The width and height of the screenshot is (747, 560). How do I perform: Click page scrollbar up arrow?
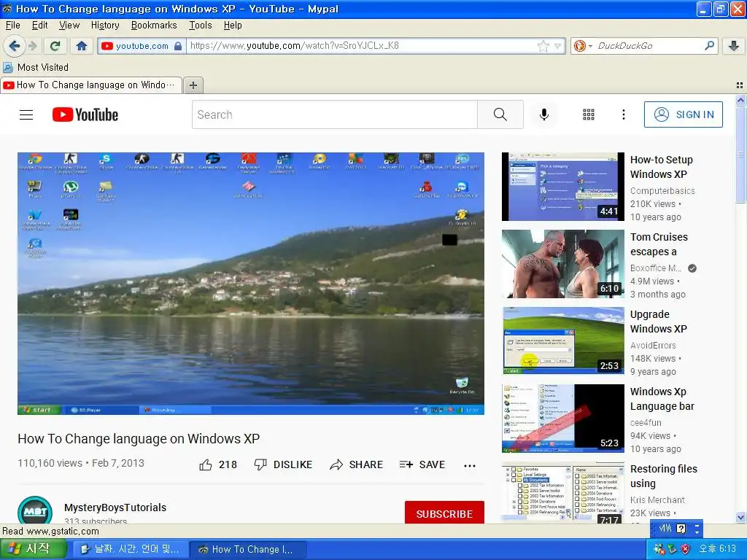tap(740, 101)
